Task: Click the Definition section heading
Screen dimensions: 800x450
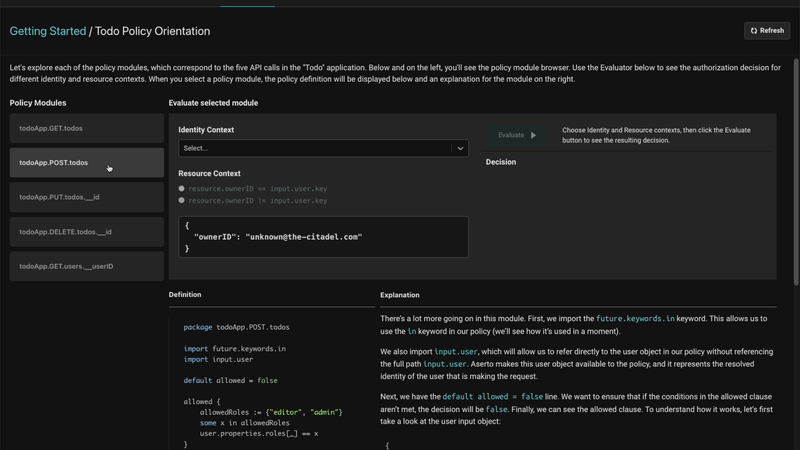Action: (185, 295)
